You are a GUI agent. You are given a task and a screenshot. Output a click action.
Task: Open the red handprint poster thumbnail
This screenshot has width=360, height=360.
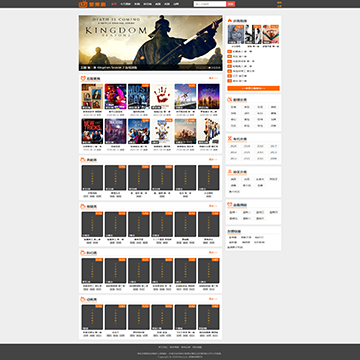162,97
